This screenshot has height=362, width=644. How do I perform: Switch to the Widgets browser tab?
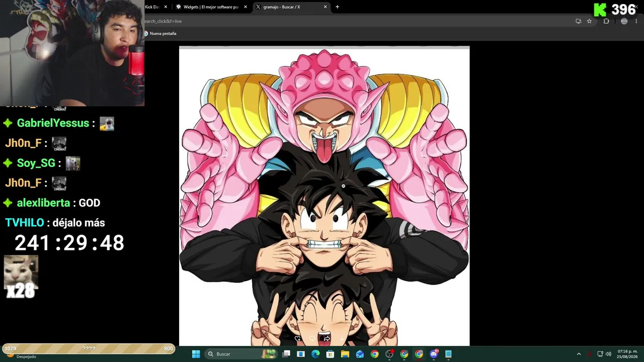211,7
